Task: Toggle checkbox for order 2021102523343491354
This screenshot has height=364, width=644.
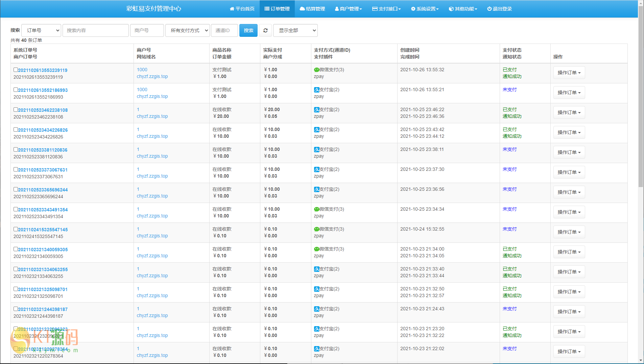Action: point(16,209)
